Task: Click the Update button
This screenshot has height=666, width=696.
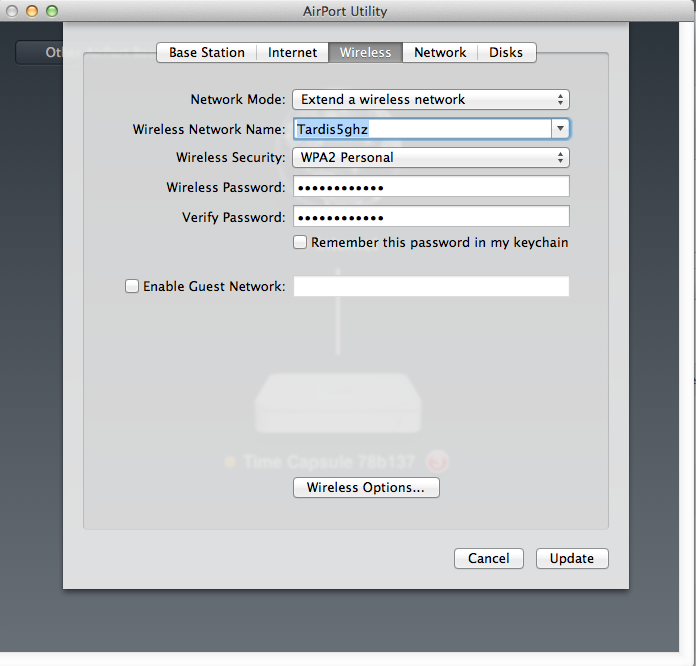Action: click(572, 558)
